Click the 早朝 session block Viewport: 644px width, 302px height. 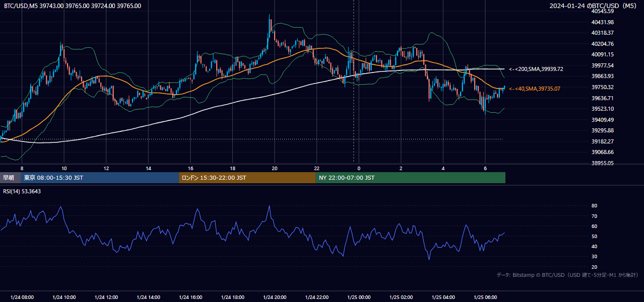pyautogui.click(x=11, y=178)
